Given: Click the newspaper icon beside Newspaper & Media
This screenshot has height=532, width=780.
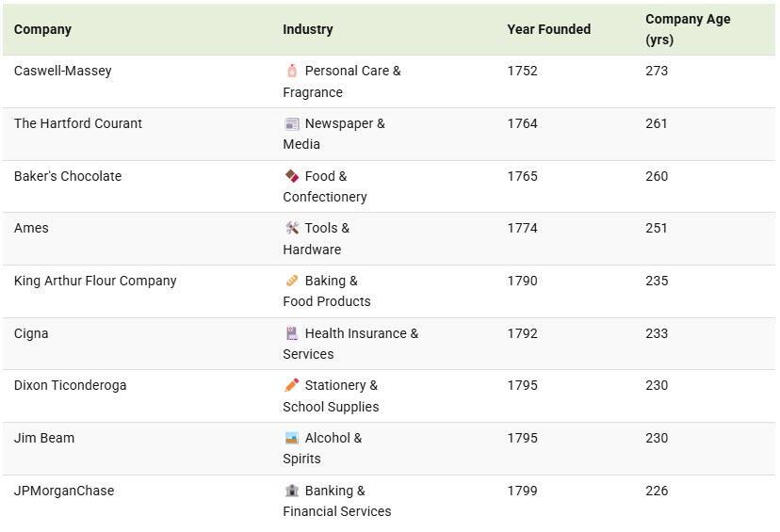Looking at the screenshot, I should [292, 123].
